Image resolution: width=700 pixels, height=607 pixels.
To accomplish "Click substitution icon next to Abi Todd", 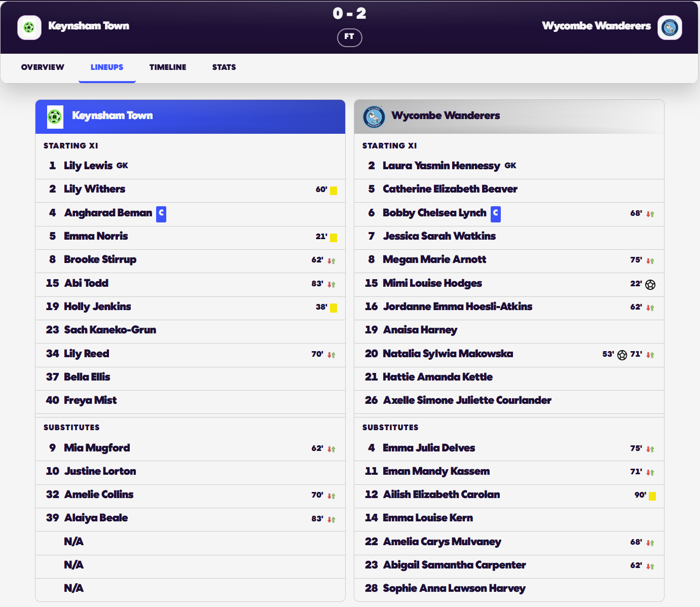I will (x=331, y=284).
